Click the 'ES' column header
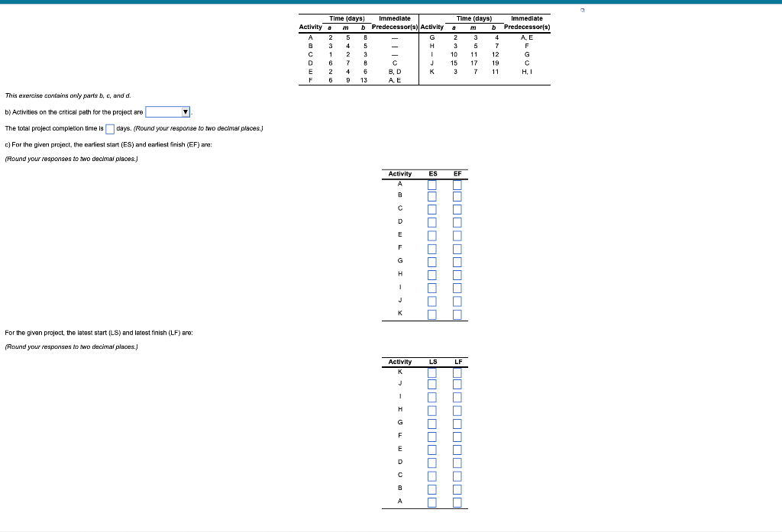782x532 pixels. point(433,173)
